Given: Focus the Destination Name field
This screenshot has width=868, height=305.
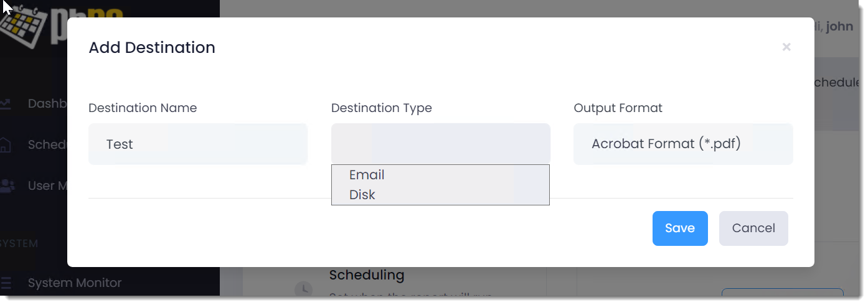Looking at the screenshot, I should (x=198, y=144).
